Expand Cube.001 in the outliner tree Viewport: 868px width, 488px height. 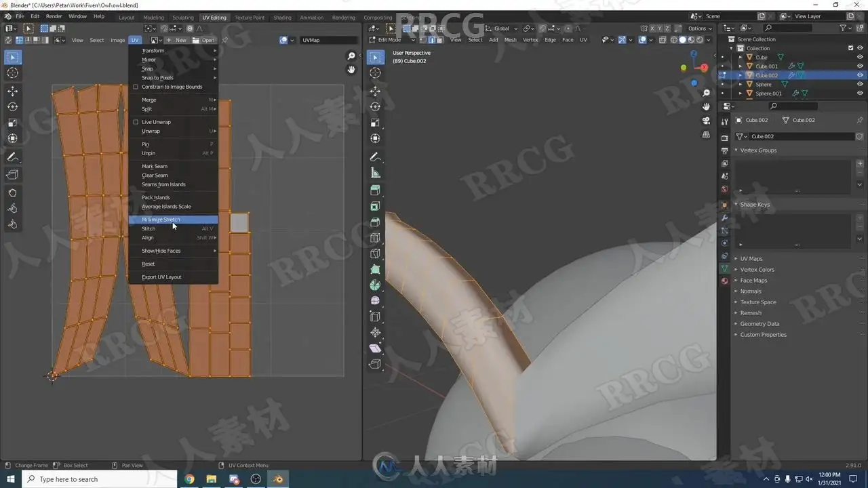pos(741,66)
